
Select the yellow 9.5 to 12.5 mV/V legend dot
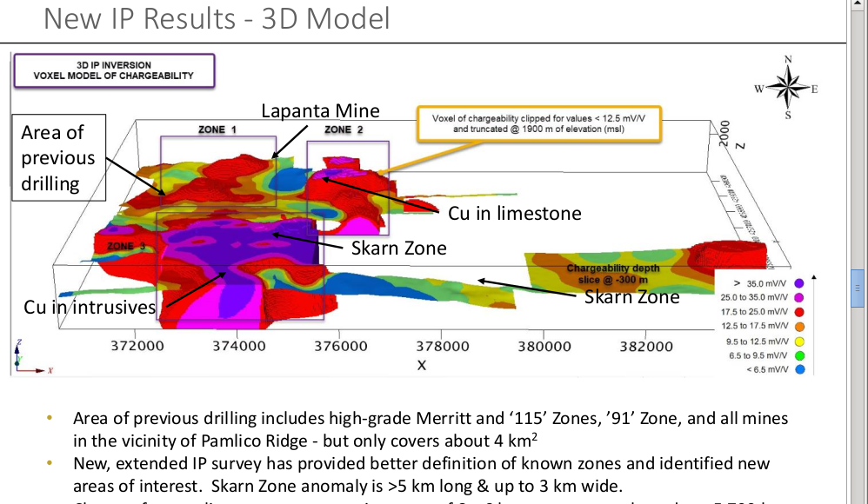[x=798, y=342]
